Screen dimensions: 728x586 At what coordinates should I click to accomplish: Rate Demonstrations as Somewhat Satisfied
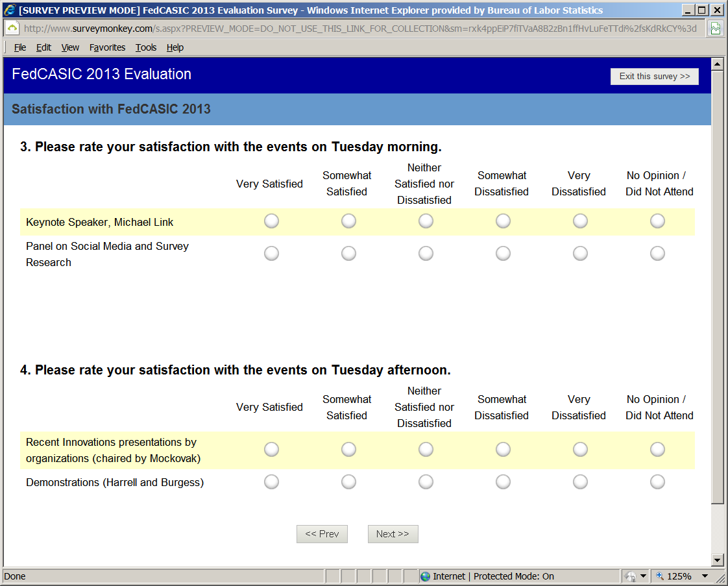[348, 482]
